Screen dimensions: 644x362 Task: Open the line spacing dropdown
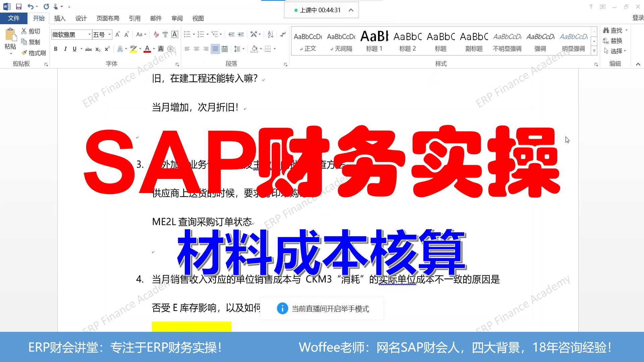click(239, 49)
